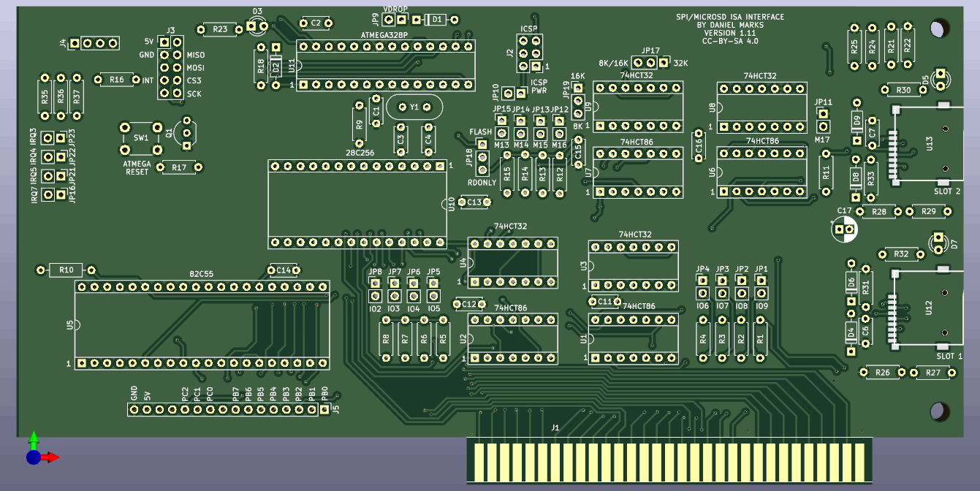Viewport: 980px width, 491px height.
Task: Click the SPI/MICROSD ISA INTERFACE title text
Action: point(729,18)
